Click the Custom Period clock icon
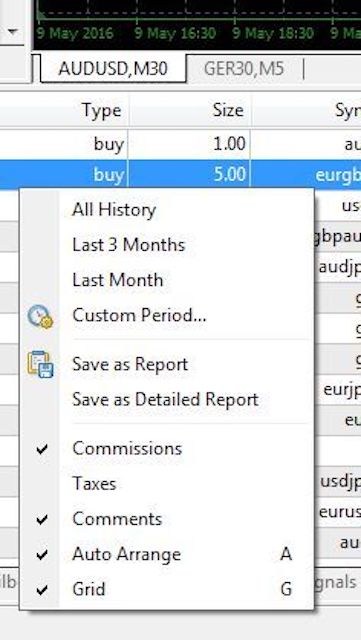Image resolution: width=361 pixels, height=640 pixels. click(x=40, y=317)
